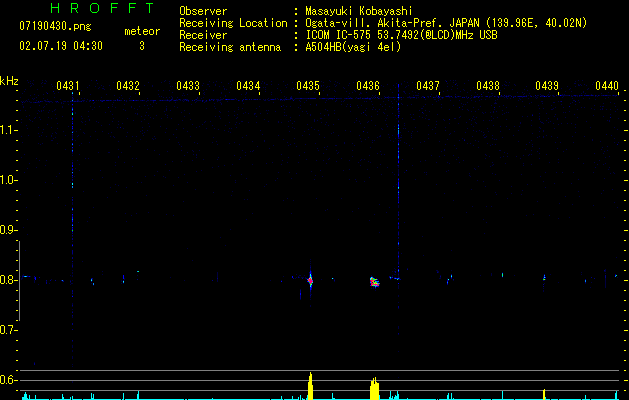Click the Ogata-vill. Akita-Pref. receiving location text
The width and height of the screenshot is (629, 400).
(446, 23)
